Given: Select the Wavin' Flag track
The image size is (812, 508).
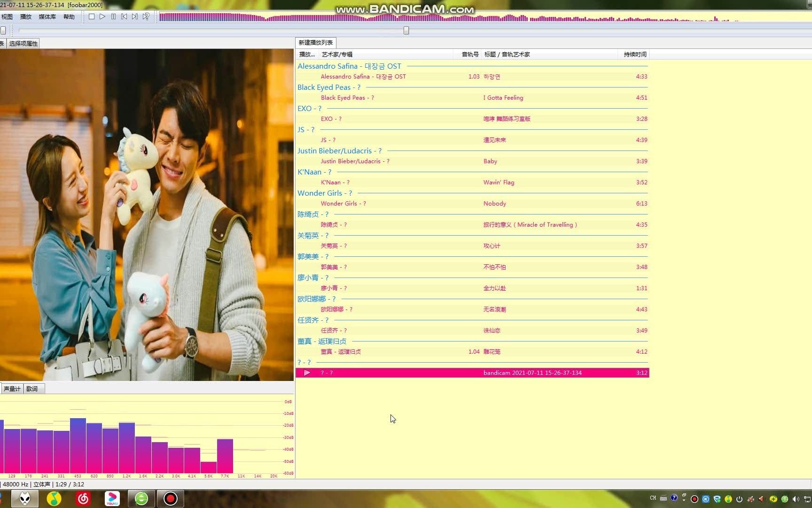Looking at the screenshot, I should click(x=472, y=183).
